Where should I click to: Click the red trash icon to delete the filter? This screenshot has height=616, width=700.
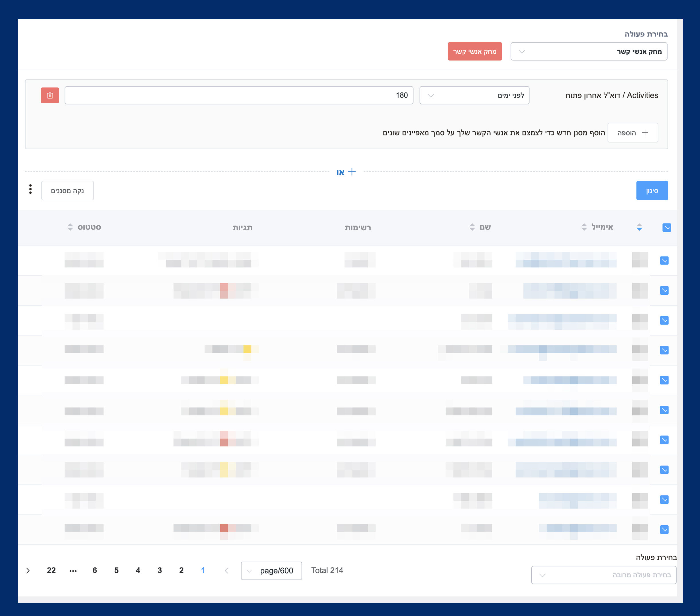[50, 95]
